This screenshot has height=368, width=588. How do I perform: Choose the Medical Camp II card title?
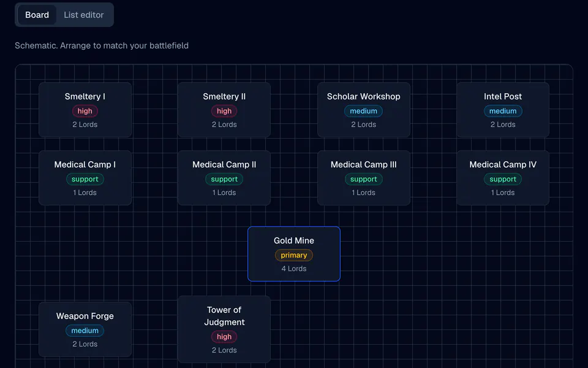[224, 164]
